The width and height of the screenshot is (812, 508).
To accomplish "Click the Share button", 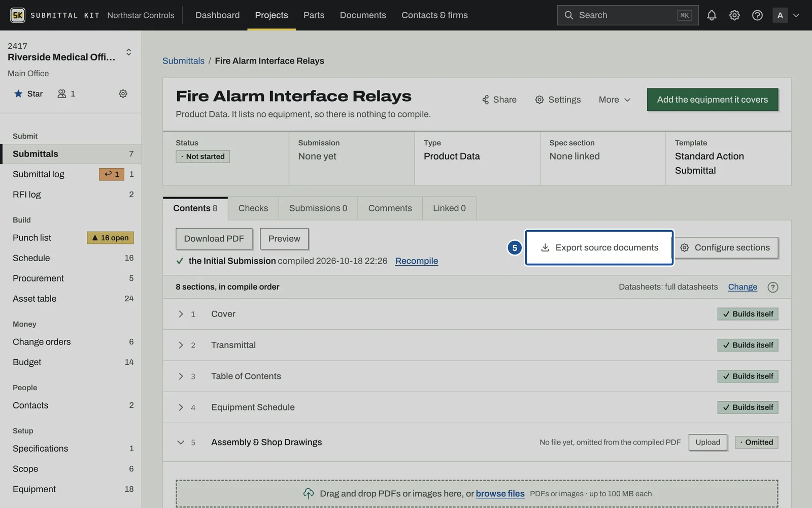I will (x=499, y=100).
